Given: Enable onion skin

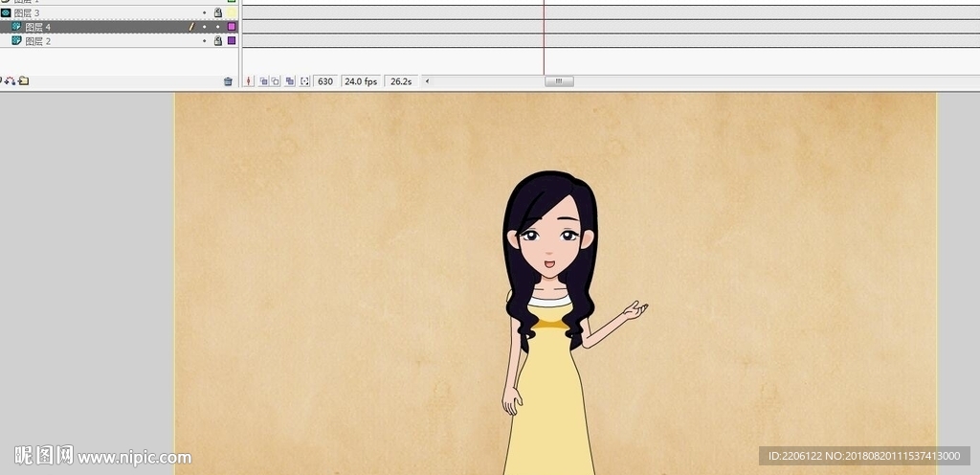Looking at the screenshot, I should [x=263, y=81].
